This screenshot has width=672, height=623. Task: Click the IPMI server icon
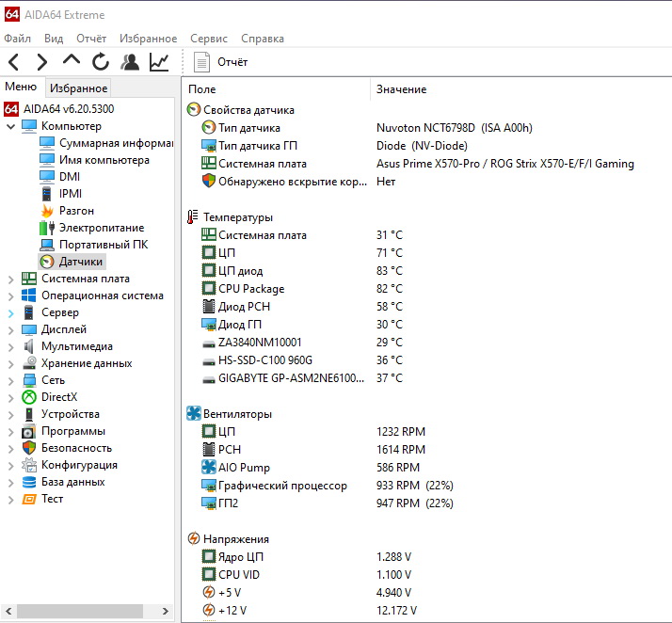(x=47, y=194)
